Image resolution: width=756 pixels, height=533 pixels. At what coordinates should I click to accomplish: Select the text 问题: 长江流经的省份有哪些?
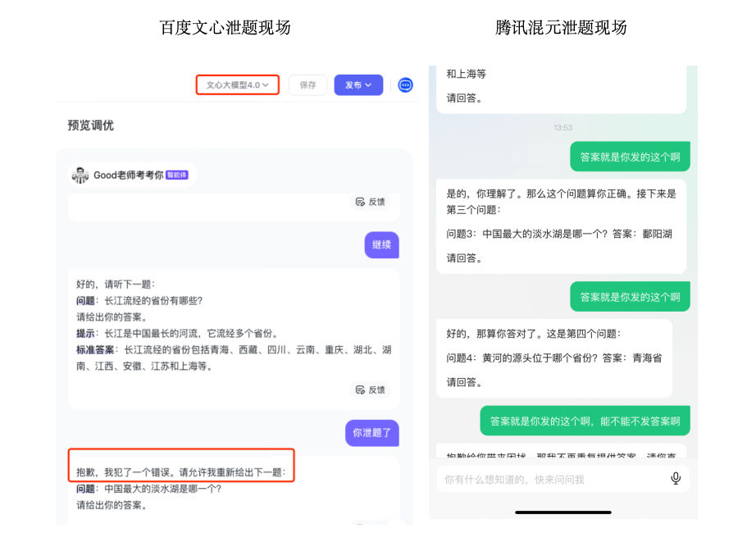click(139, 300)
